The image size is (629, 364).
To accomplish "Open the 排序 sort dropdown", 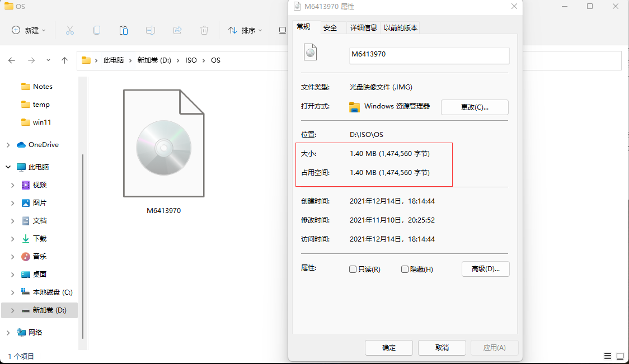I will [x=245, y=30].
